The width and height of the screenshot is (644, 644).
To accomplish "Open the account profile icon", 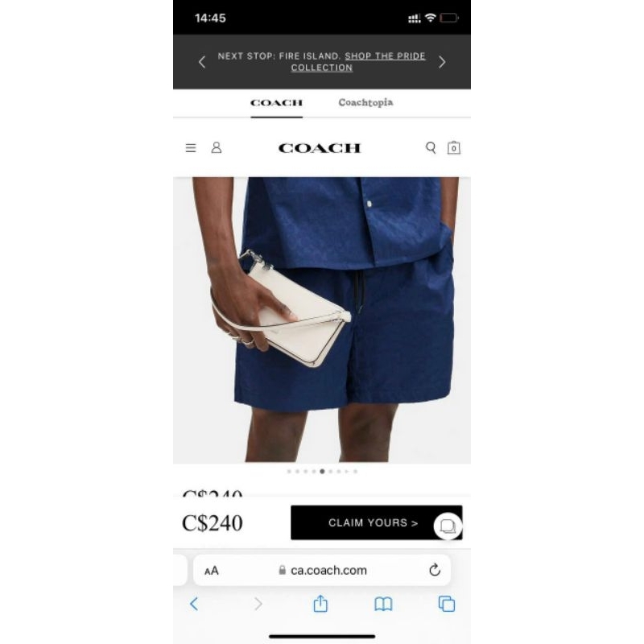I will [217, 147].
